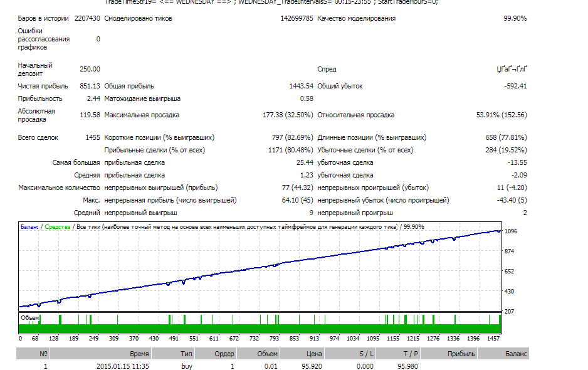Select the modelled ticks count 142699785
The image size is (588, 370).
297,18
